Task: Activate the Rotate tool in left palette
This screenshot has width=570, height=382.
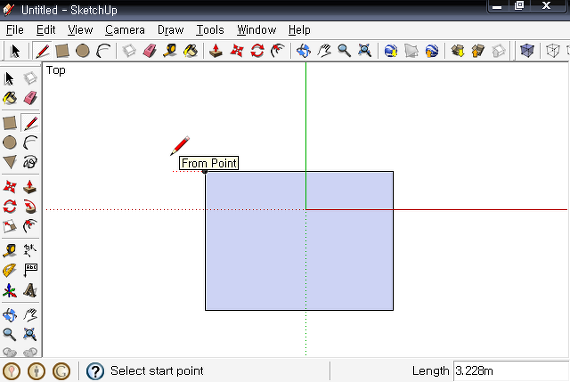Action: (10, 206)
